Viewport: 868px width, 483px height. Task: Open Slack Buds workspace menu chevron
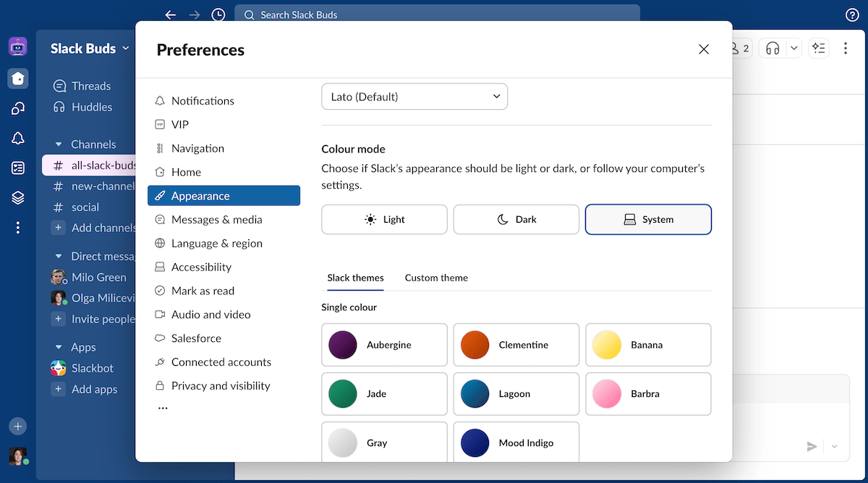click(126, 48)
